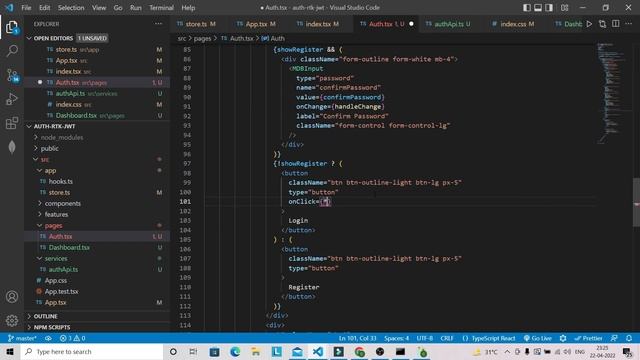Click Explorer's more actions ellipsis

[158, 24]
